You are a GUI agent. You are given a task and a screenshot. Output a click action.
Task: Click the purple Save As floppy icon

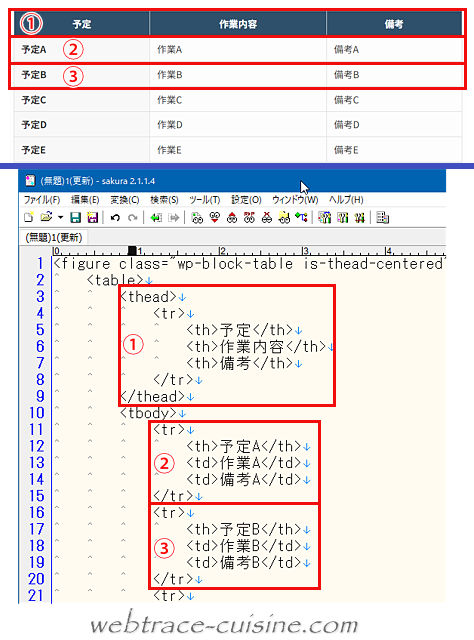[x=93, y=218]
